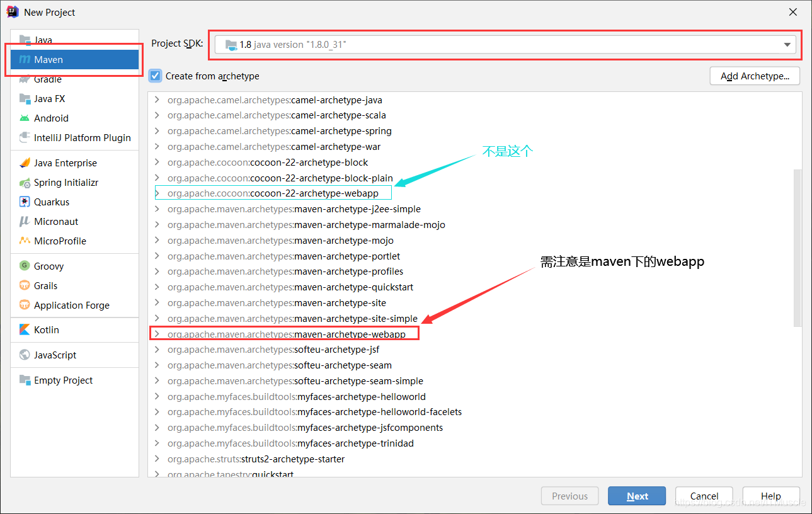Select softeu-archetype-seam archetype

[x=280, y=365]
